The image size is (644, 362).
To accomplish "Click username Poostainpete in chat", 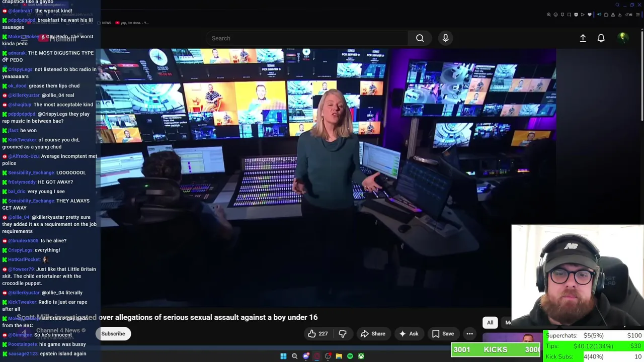I will [23, 344].
